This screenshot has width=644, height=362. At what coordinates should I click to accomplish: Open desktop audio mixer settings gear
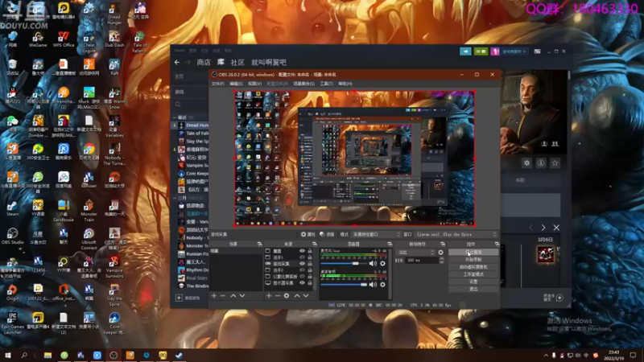click(x=383, y=285)
